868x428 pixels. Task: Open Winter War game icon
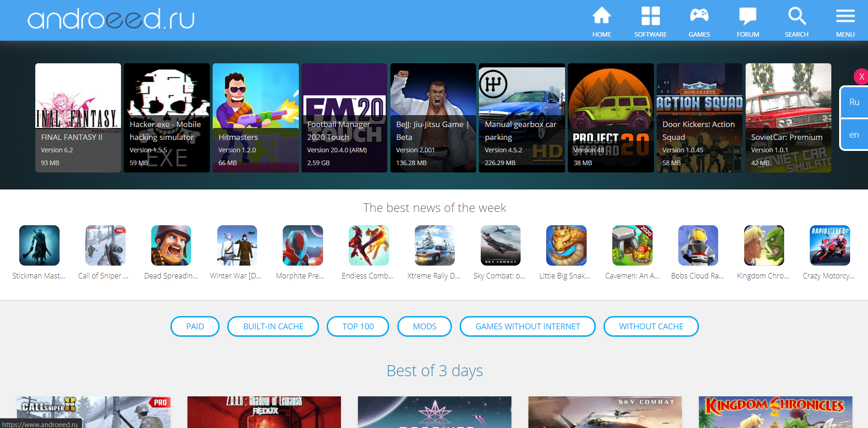(x=237, y=245)
